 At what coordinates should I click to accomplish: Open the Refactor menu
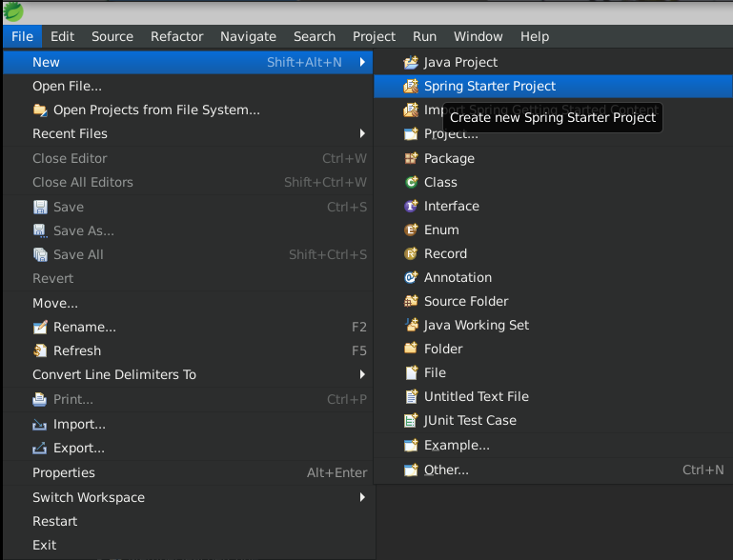(176, 36)
